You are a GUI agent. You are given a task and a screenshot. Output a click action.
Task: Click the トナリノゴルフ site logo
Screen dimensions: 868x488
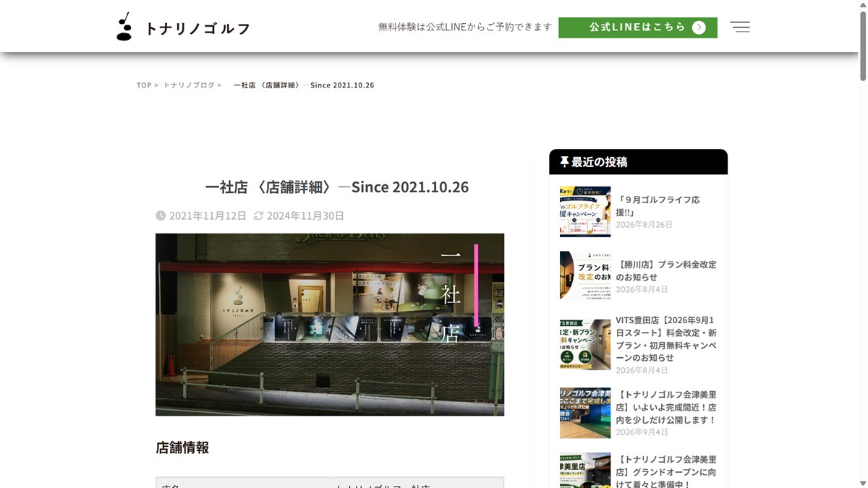coord(184,27)
